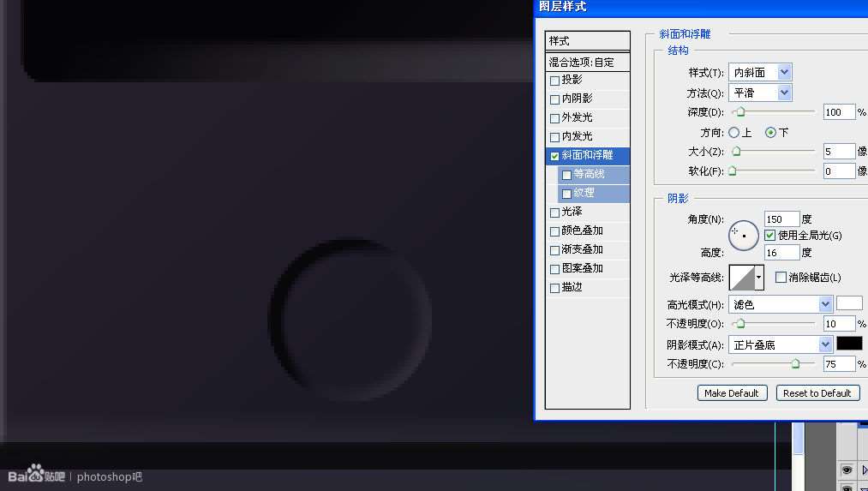The width and height of the screenshot is (868, 491).
Task: Select 样式 styles entry in left list
Action: (587, 41)
